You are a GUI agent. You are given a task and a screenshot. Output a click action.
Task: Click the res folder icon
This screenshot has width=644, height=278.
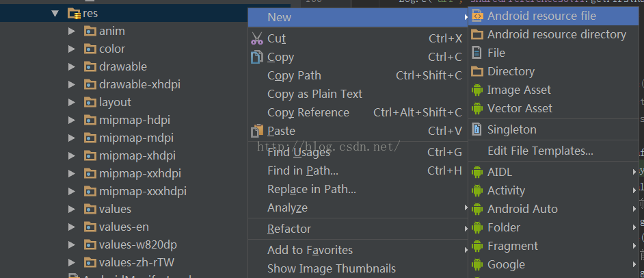74,14
